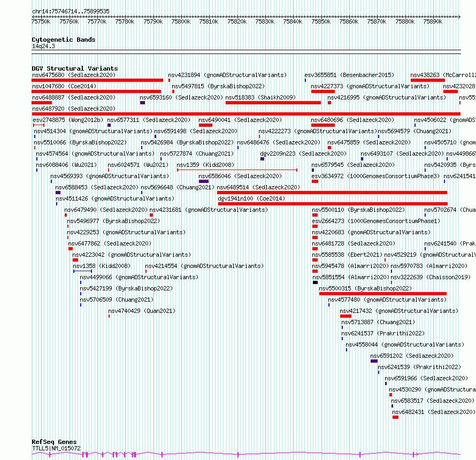The image size is (476, 460).
Task: Open the nsv5713887 (Chuang2021) label
Action: pyautogui.click(x=378, y=322)
